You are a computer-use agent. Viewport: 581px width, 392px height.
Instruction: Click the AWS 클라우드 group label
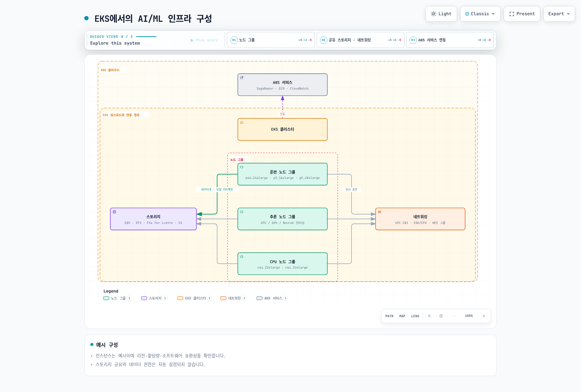110,70
